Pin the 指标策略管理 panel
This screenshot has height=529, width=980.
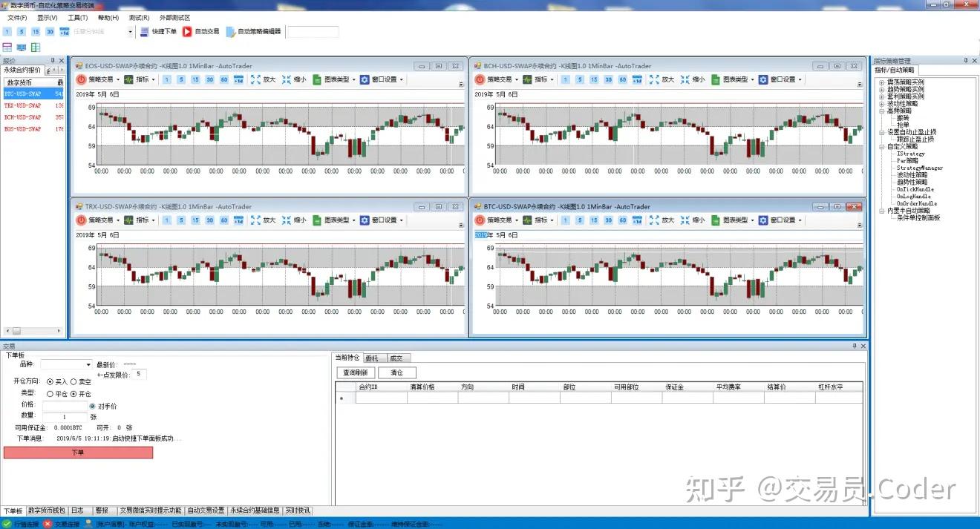click(965, 61)
